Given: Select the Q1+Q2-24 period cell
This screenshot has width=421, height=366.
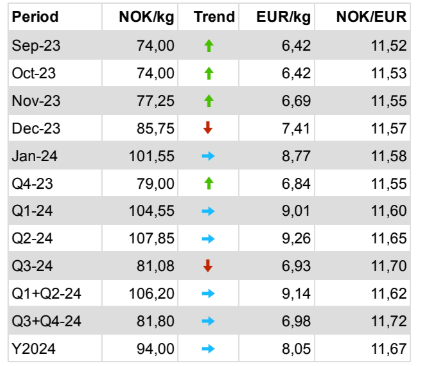Looking at the screenshot, I should pyautogui.click(x=55, y=294).
